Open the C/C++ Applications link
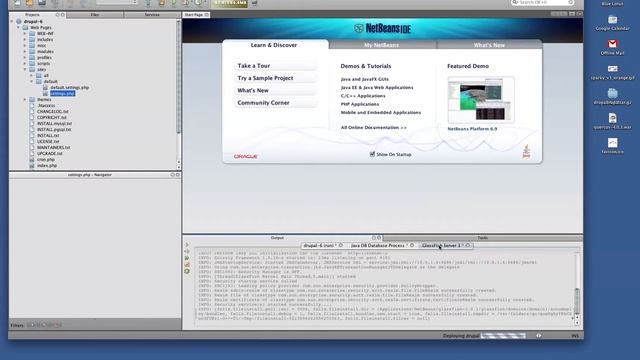640x360 pixels. click(363, 96)
